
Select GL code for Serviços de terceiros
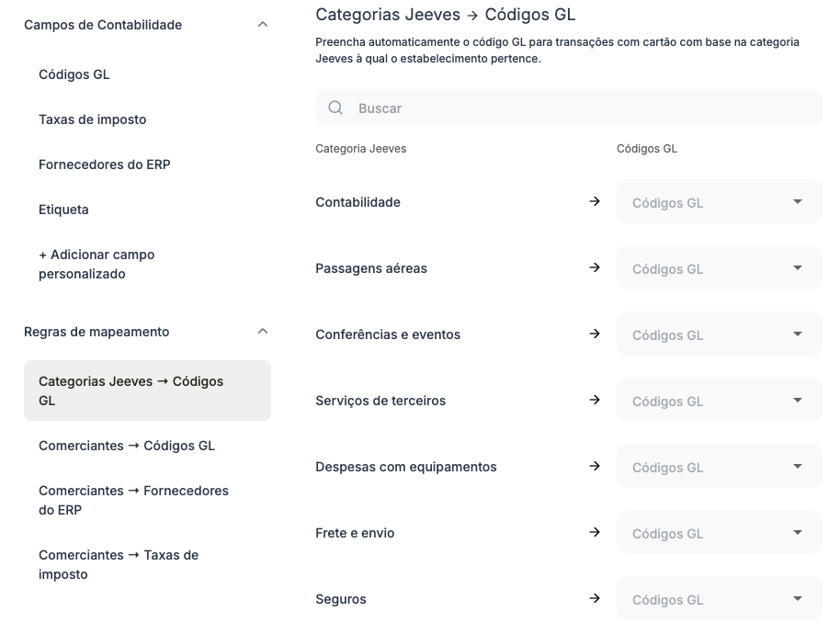(719, 401)
